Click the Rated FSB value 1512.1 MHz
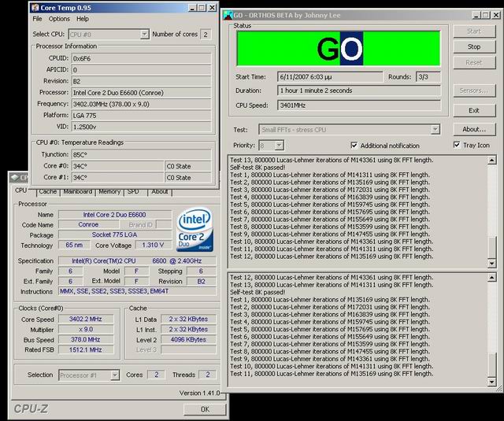 click(86, 350)
